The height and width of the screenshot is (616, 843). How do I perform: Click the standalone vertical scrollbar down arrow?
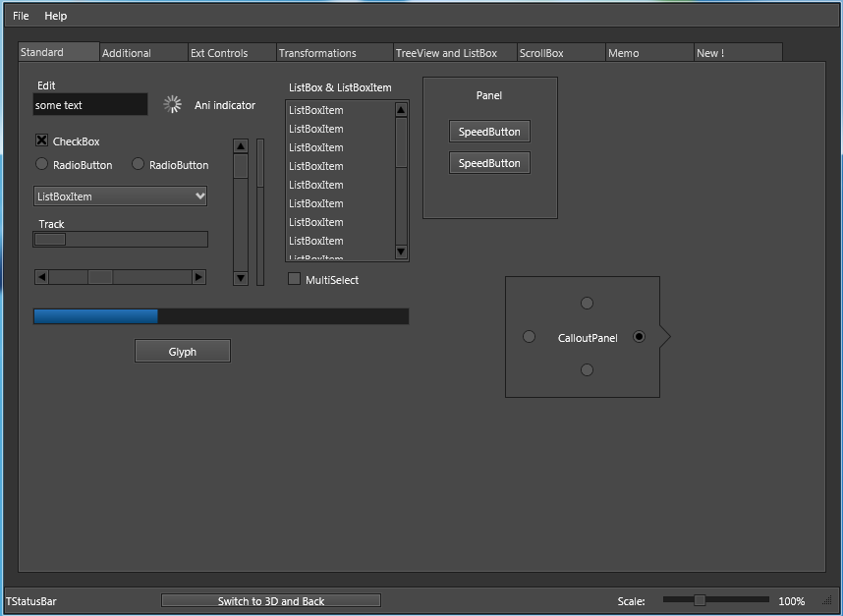click(241, 278)
